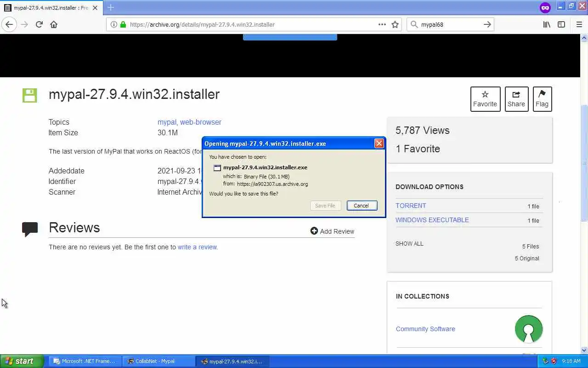Click the 1 Favorite count text

418,149
